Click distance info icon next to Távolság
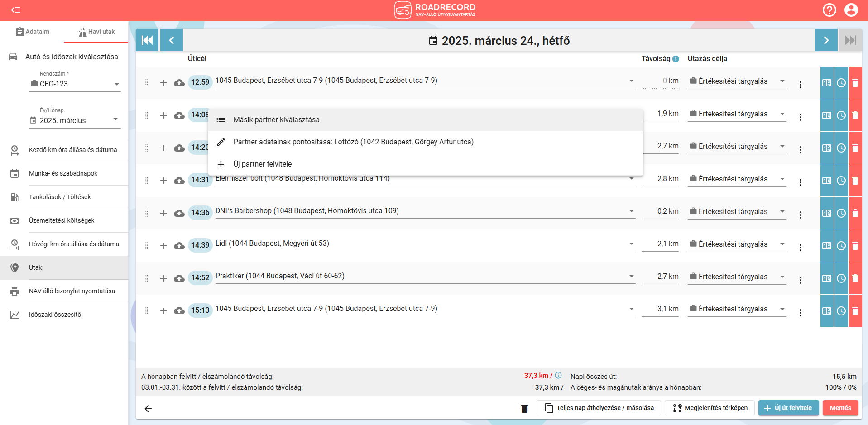This screenshot has width=868, height=425. coord(676,59)
